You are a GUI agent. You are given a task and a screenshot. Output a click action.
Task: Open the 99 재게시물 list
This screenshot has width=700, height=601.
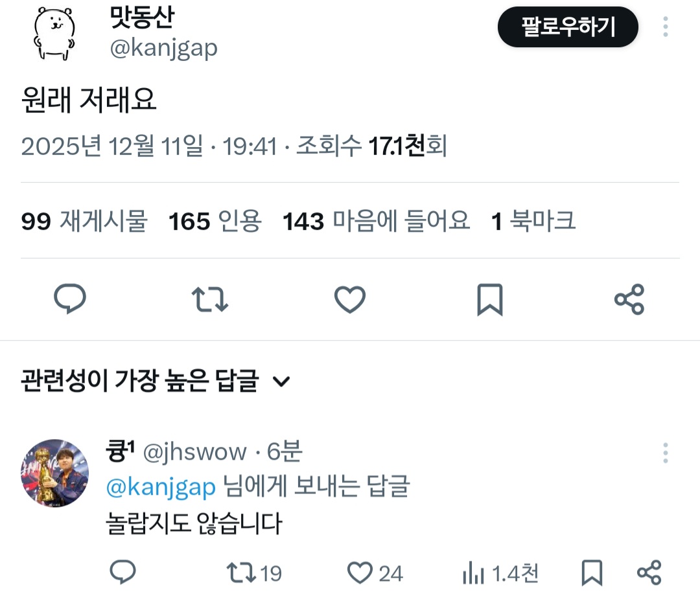coord(84,221)
